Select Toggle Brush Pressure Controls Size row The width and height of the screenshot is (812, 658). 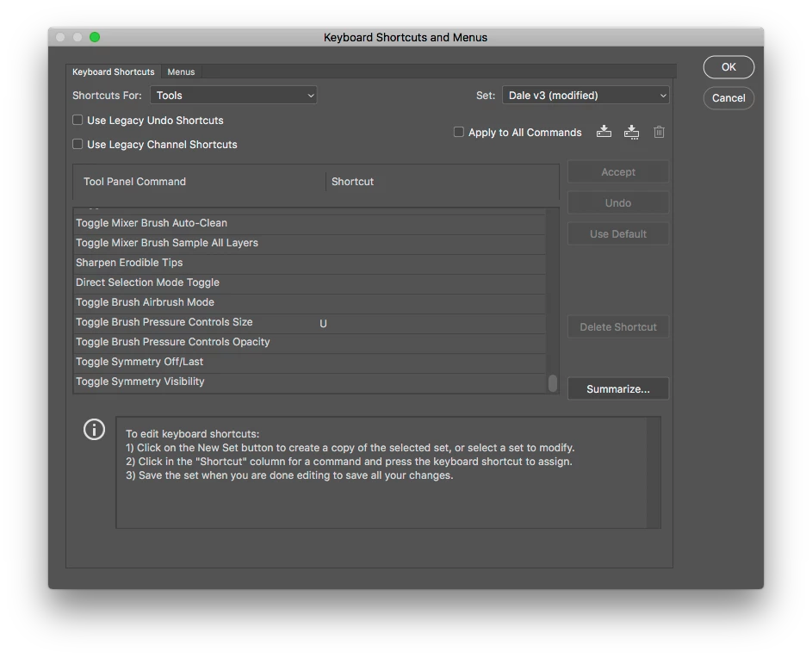pos(310,322)
